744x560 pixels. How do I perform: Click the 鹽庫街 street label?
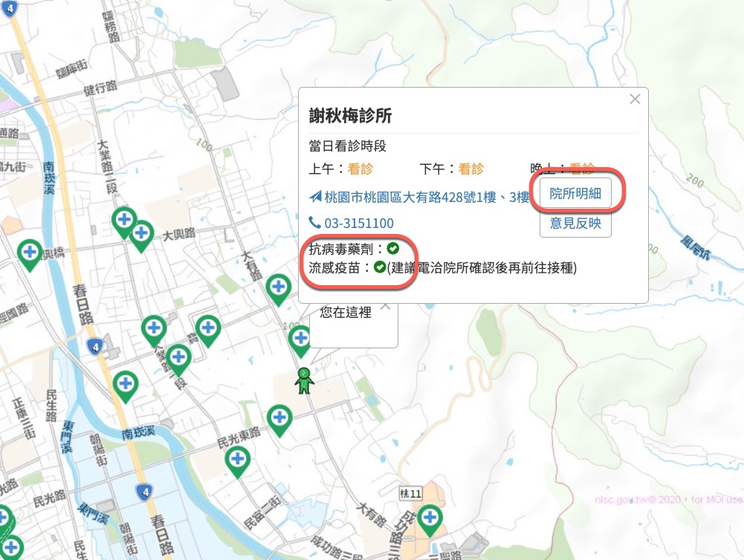coord(72,70)
